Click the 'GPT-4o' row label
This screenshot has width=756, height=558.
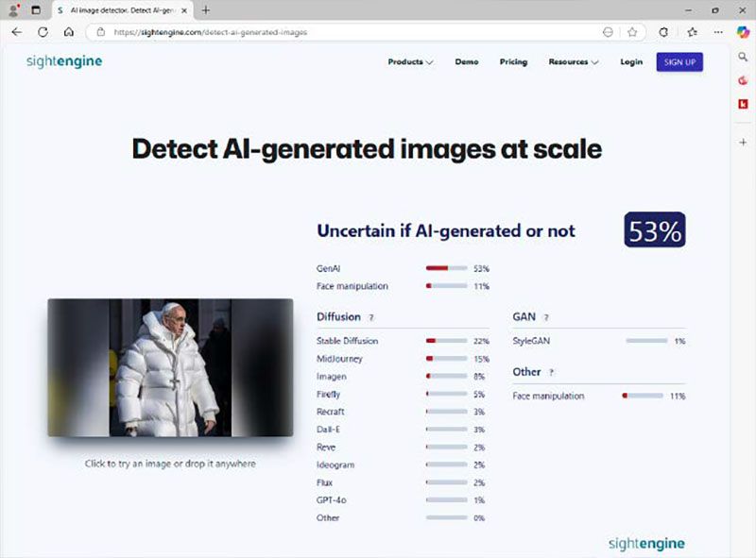tap(332, 500)
